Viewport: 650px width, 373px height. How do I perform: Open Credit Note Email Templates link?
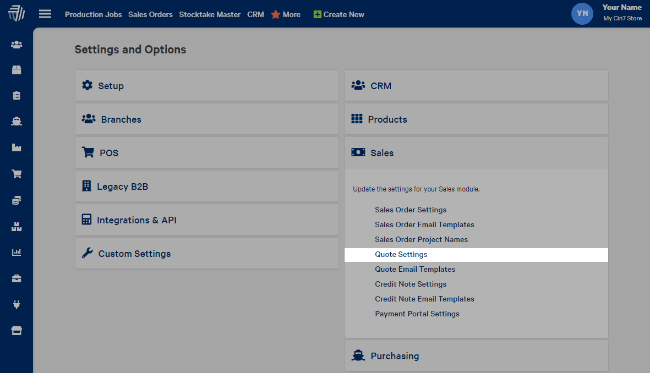424,299
